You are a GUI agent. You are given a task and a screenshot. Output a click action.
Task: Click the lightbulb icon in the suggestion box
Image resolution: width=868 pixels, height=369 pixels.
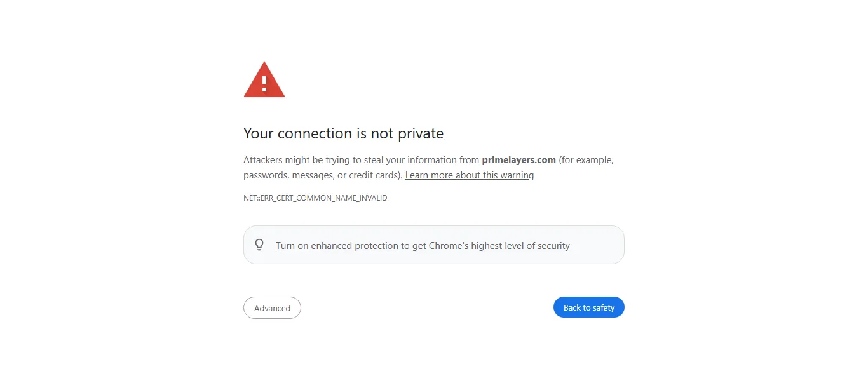259,245
